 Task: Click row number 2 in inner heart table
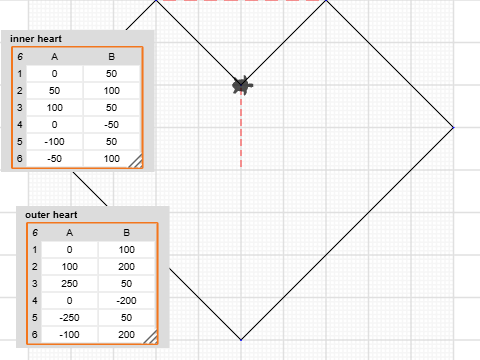coord(20,91)
